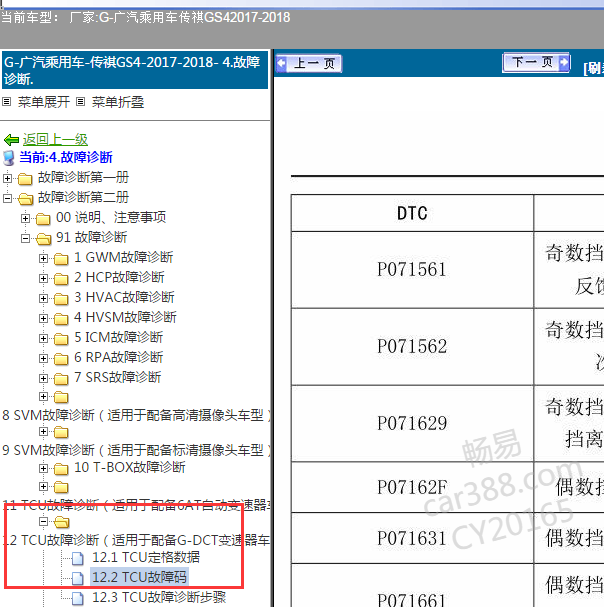Click the icon beside 菜单折叠

point(80,102)
